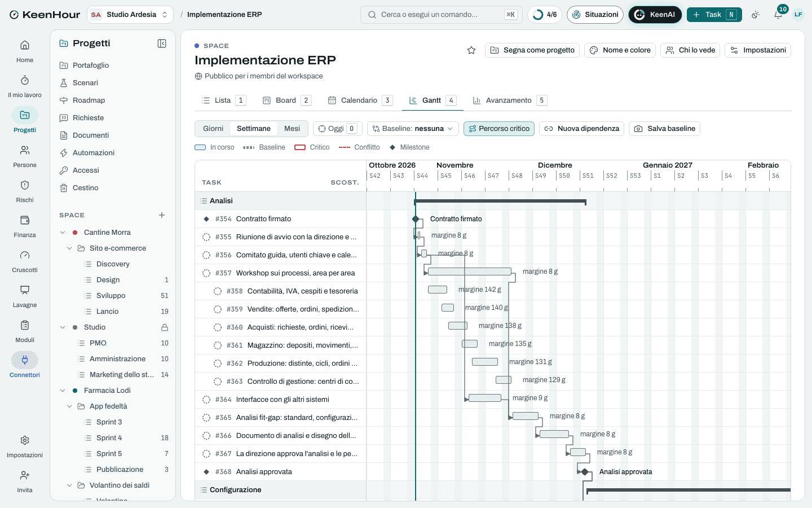
Task: Open the notifications bell
Action: coord(778,15)
